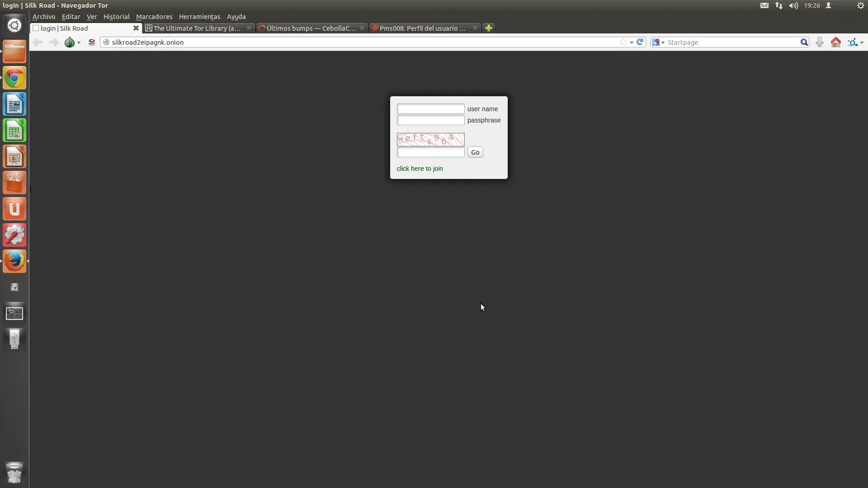This screenshot has width=868, height=488.
Task: Open the messaging envelope indicator
Action: pos(764,5)
